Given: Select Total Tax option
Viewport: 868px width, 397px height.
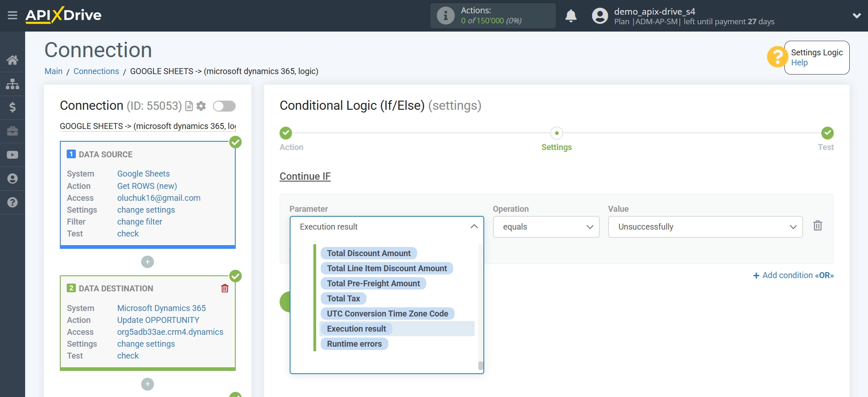Looking at the screenshot, I should click(x=344, y=299).
